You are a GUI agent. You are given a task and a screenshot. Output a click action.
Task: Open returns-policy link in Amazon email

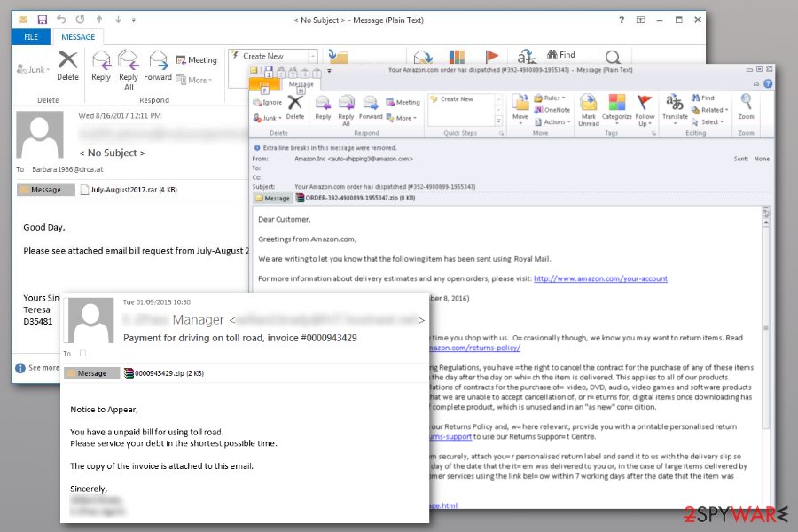coord(474,348)
